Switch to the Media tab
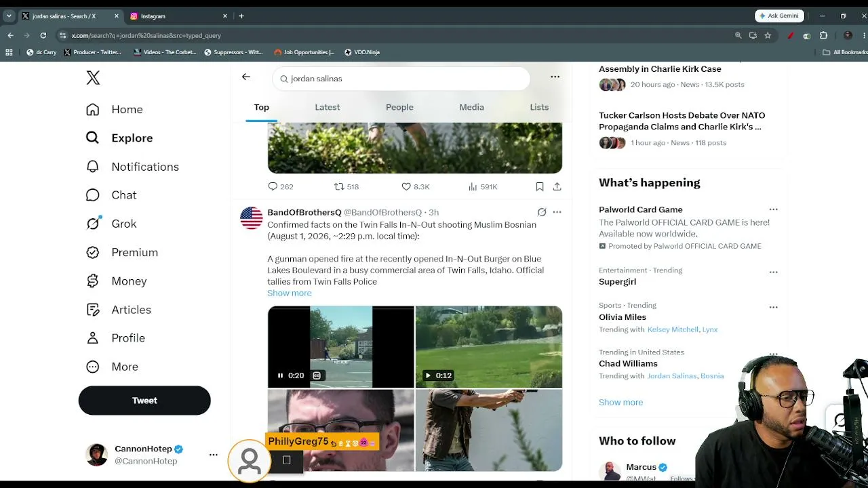 (471, 107)
